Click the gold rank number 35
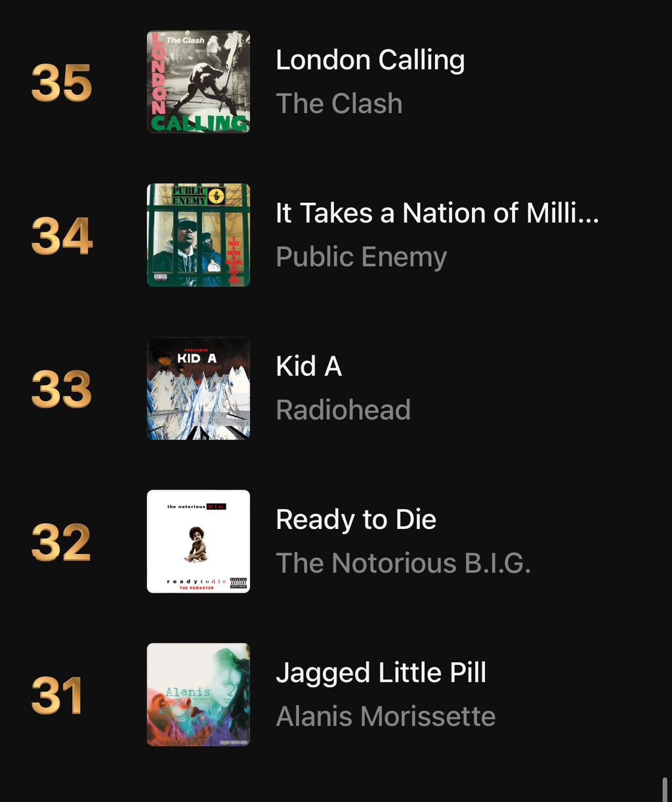 [x=62, y=83]
